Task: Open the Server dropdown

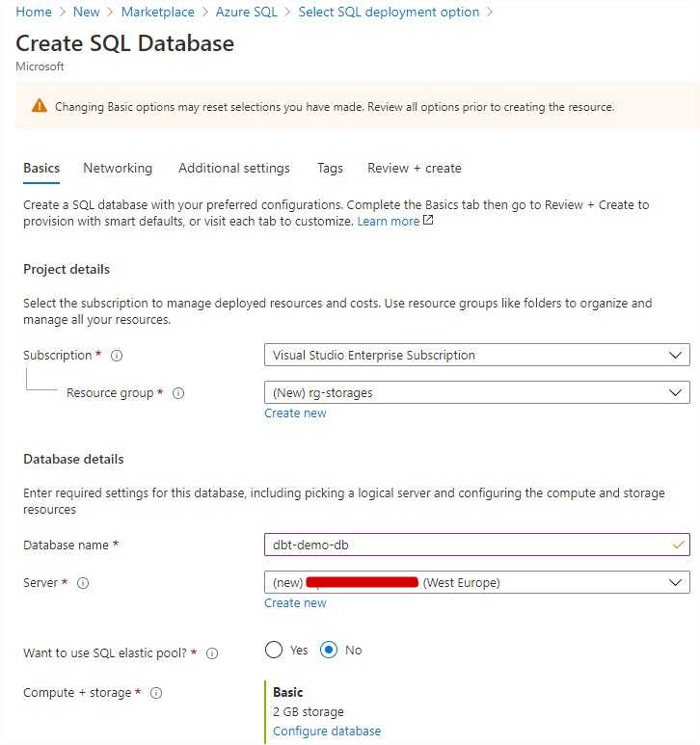Action: pos(477,582)
